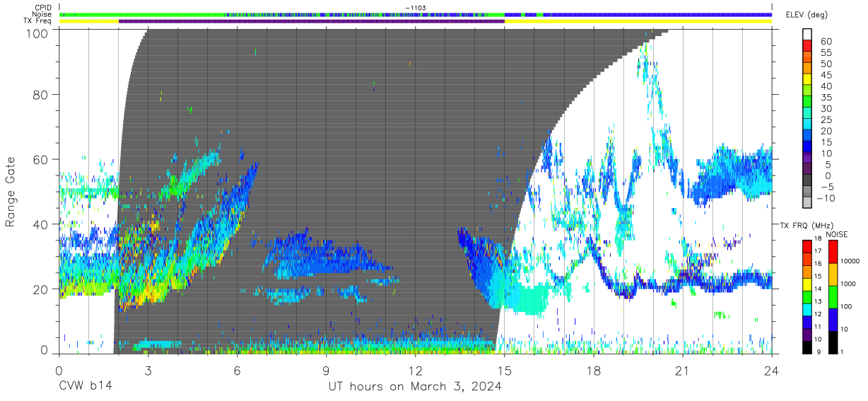Click the yellow swatch in ELEV colorbar
The height and width of the screenshot is (401, 868).
click(x=807, y=79)
